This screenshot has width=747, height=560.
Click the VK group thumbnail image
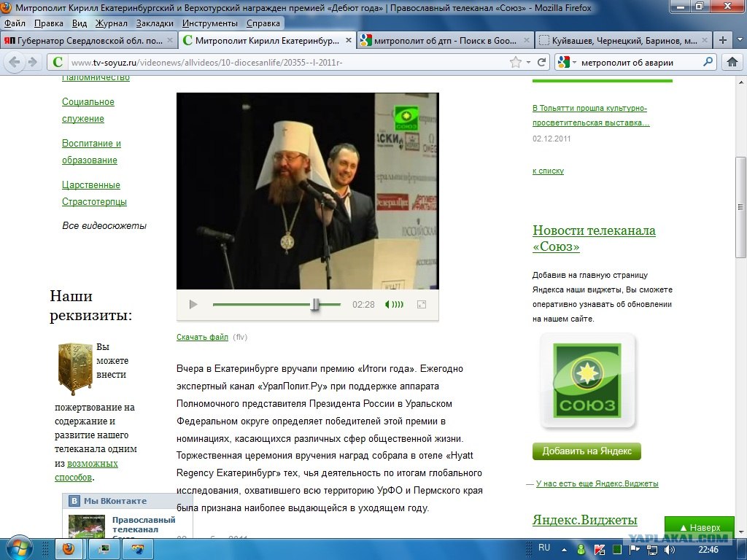(86, 526)
